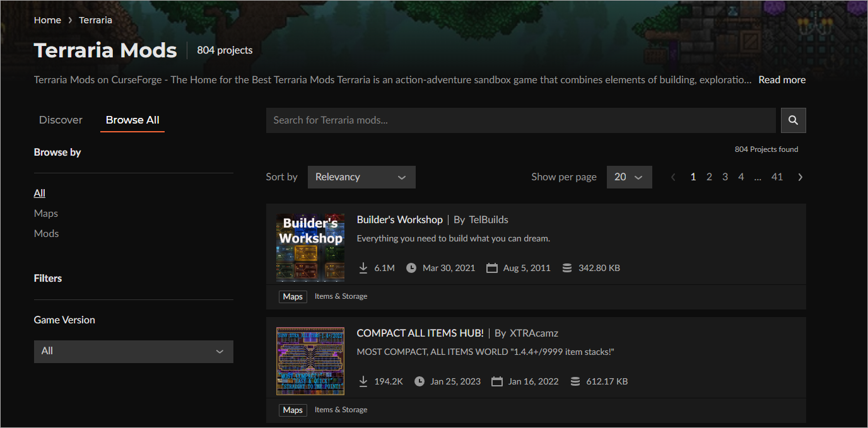Click the 804 projects count in header
The image size is (868, 428).
[x=225, y=50]
